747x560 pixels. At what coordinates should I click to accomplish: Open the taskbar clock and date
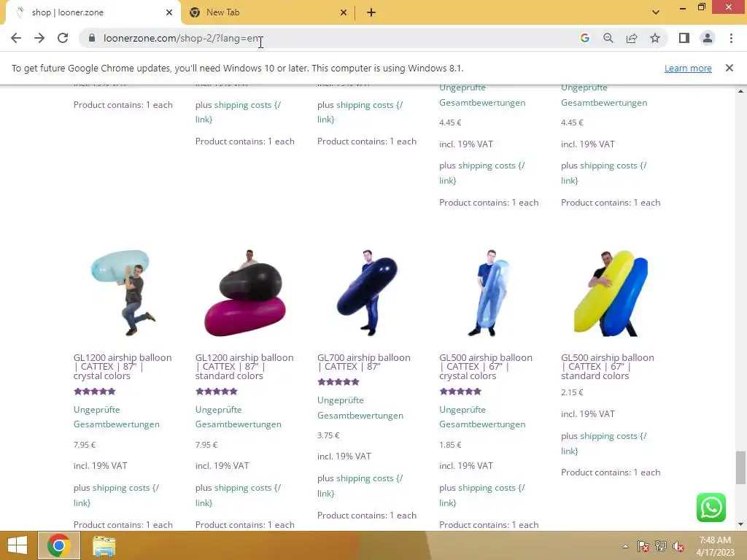coord(715,546)
